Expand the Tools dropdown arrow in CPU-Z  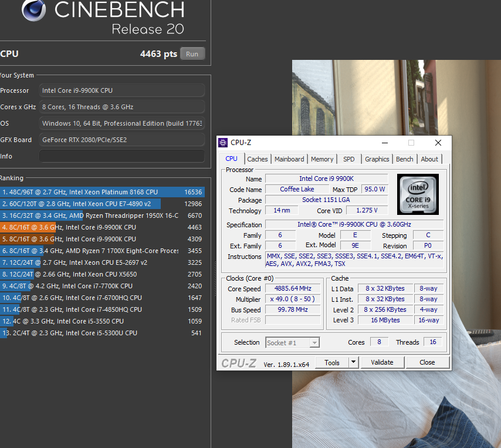tap(353, 363)
